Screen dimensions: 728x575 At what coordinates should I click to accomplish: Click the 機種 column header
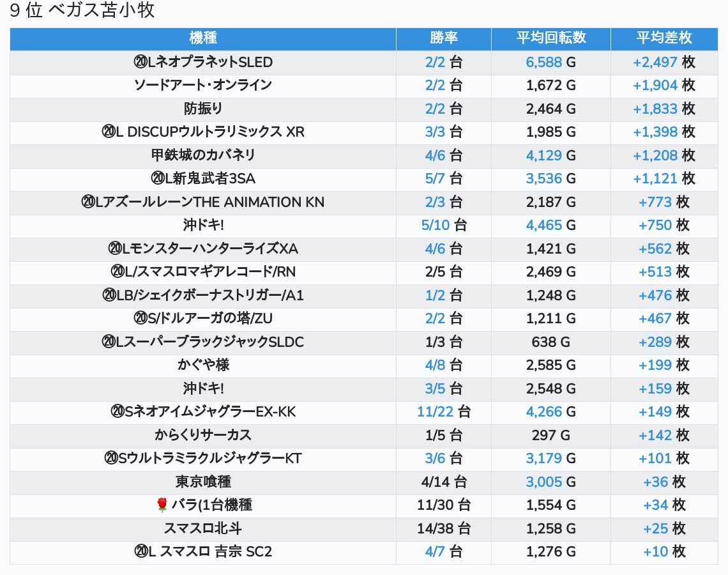[x=203, y=38]
